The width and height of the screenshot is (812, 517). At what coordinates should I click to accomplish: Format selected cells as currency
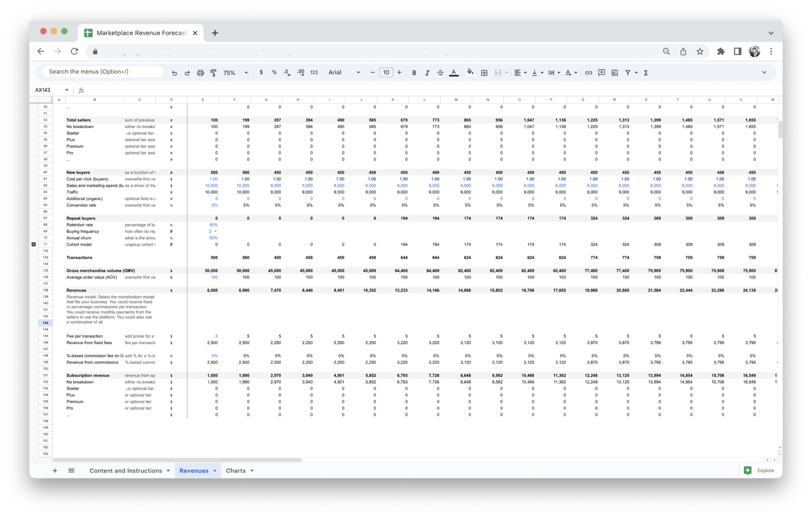[261, 72]
